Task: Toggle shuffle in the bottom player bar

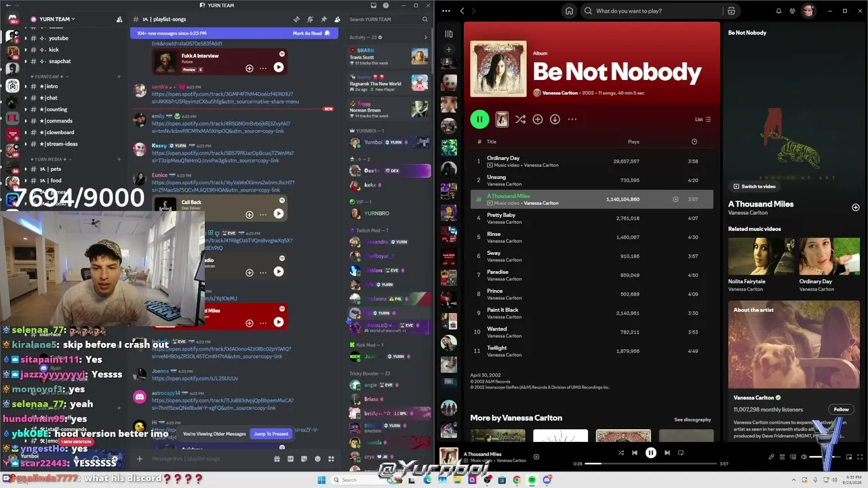Action: click(x=620, y=453)
